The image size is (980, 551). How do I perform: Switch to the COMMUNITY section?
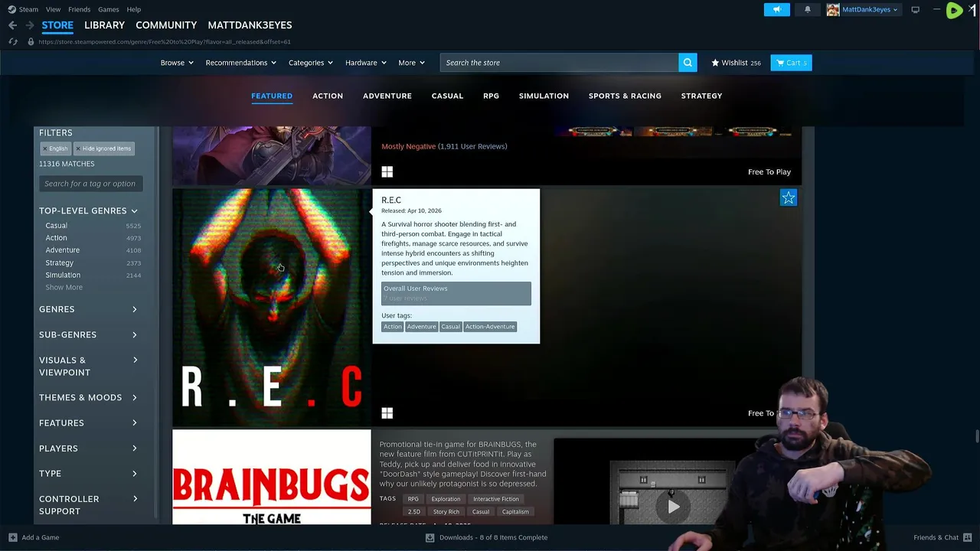coord(166,25)
